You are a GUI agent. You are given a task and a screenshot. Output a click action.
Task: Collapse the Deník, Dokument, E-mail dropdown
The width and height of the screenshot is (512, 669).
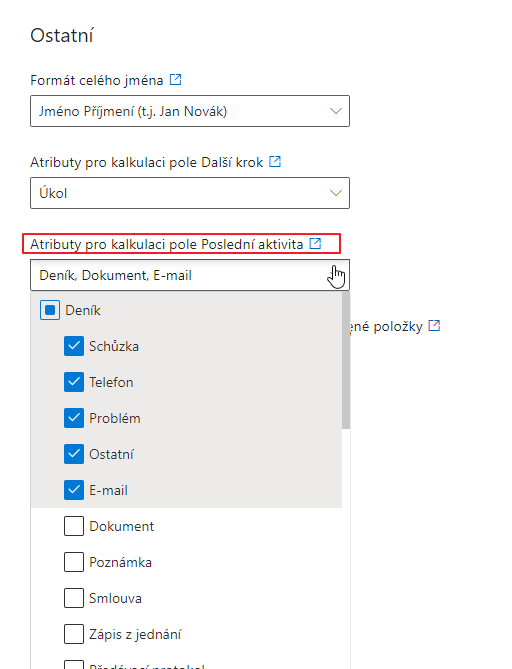190,275
